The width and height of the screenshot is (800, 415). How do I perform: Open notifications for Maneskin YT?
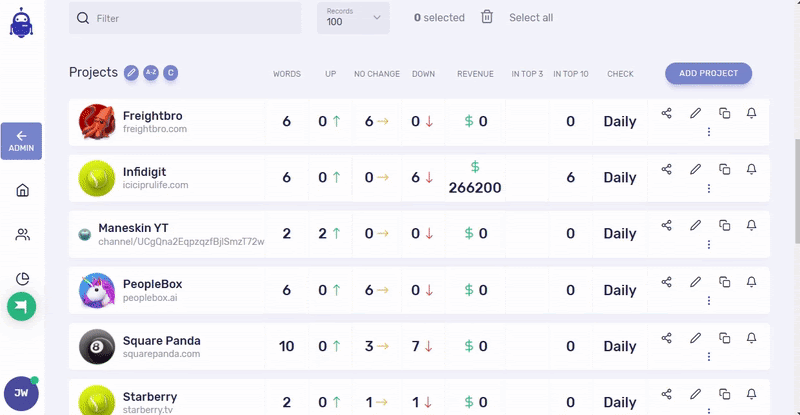[x=752, y=226]
